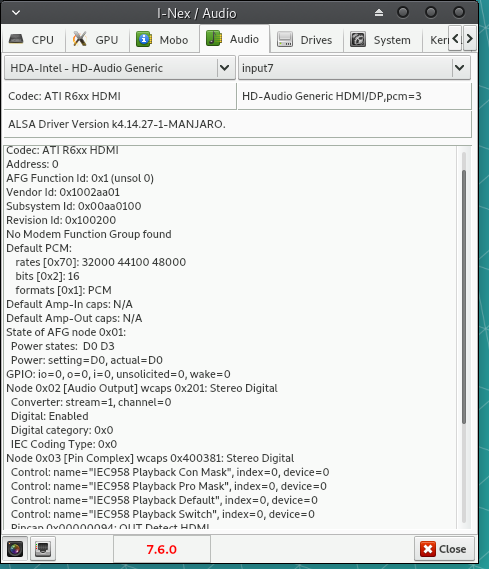Click the Node 0x02 Audio Output line
Image resolution: width=489 pixels, height=569 pixels.
(x=142, y=388)
